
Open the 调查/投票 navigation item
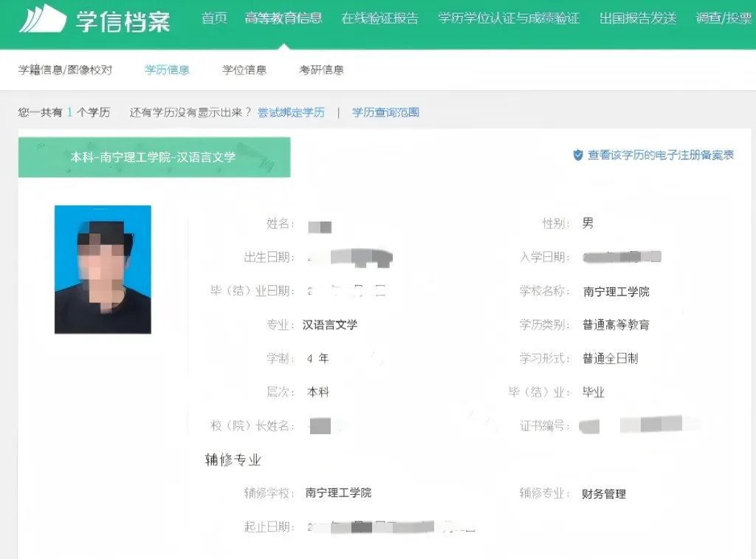[x=724, y=18]
